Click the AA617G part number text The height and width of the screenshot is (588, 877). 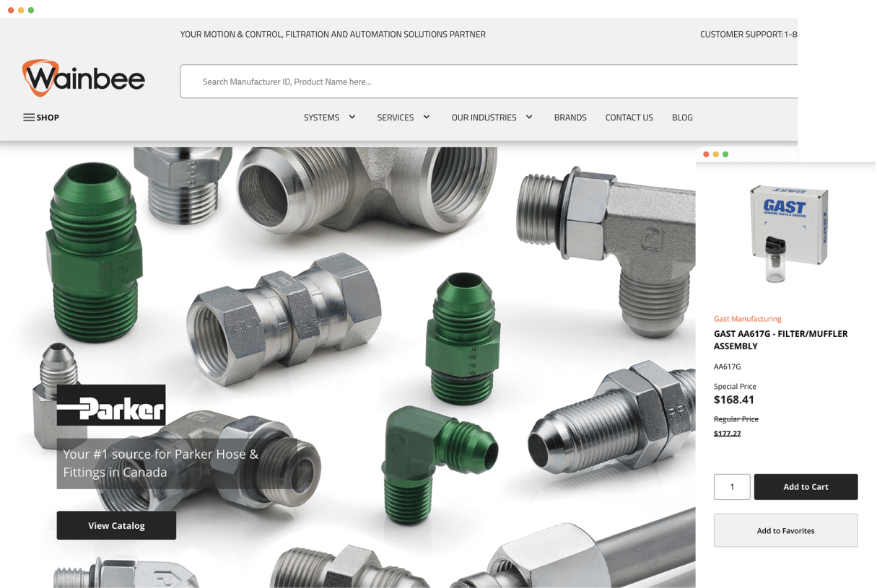tap(727, 367)
